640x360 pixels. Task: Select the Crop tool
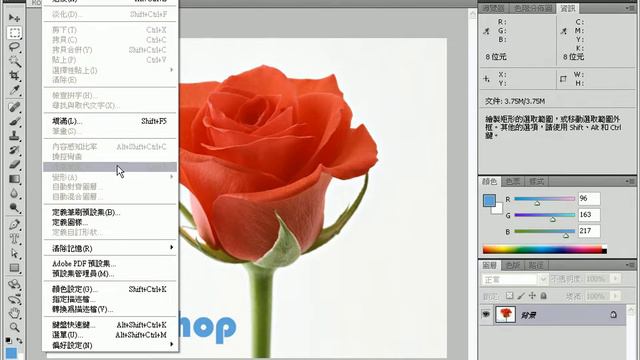pos(14,76)
